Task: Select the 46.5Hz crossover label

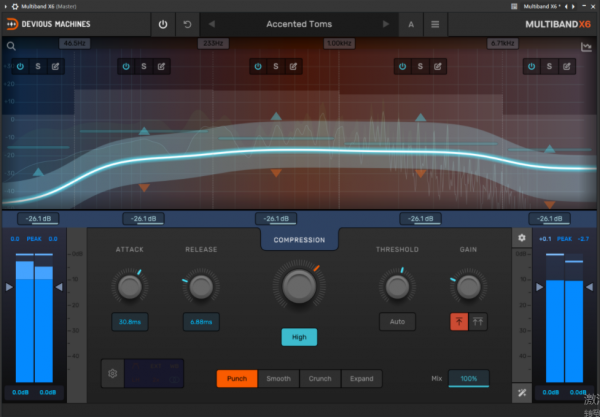Action: (x=75, y=44)
